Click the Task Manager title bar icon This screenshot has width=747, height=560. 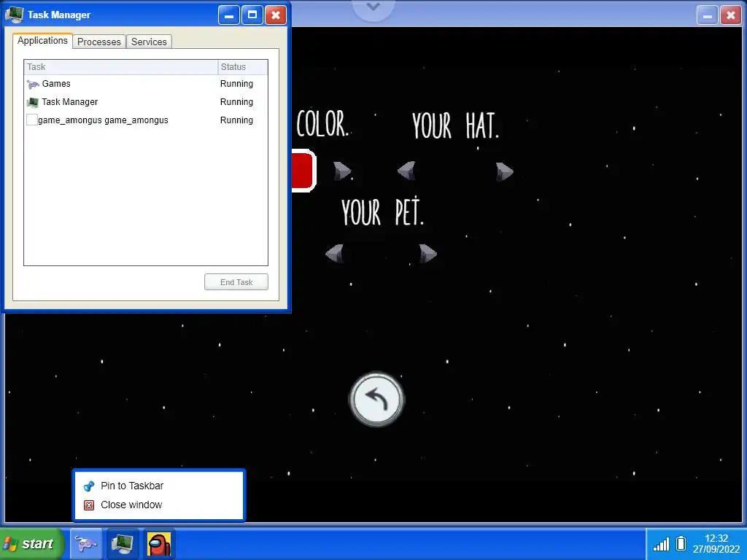click(15, 15)
